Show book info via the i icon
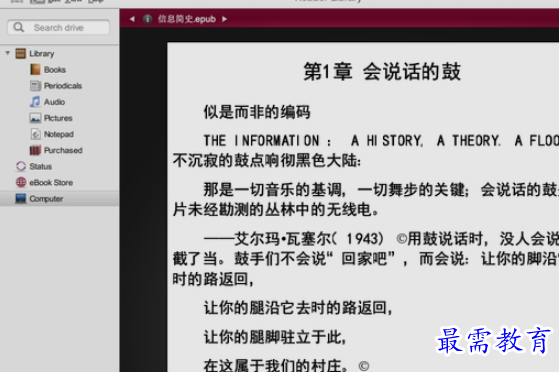Screen dimensions: 559x372 (148, 19)
